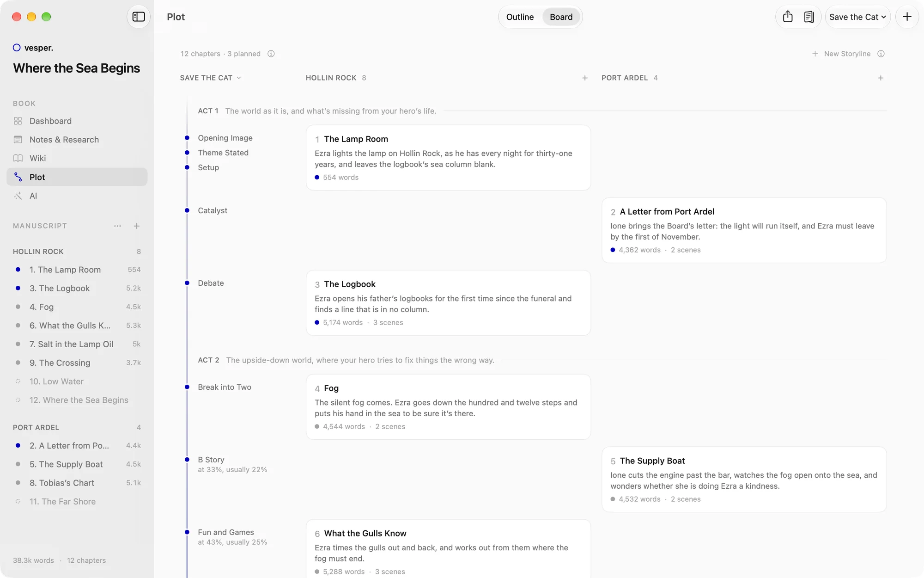The image size is (924, 578).
Task: Select planned chapter 10. Low Water
Action: pyautogui.click(x=77, y=381)
